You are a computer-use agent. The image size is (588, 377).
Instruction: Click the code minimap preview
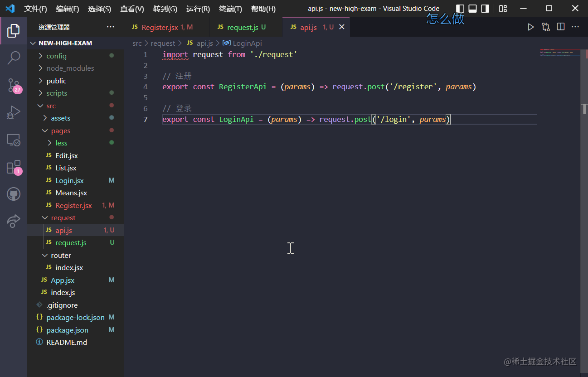coord(559,53)
